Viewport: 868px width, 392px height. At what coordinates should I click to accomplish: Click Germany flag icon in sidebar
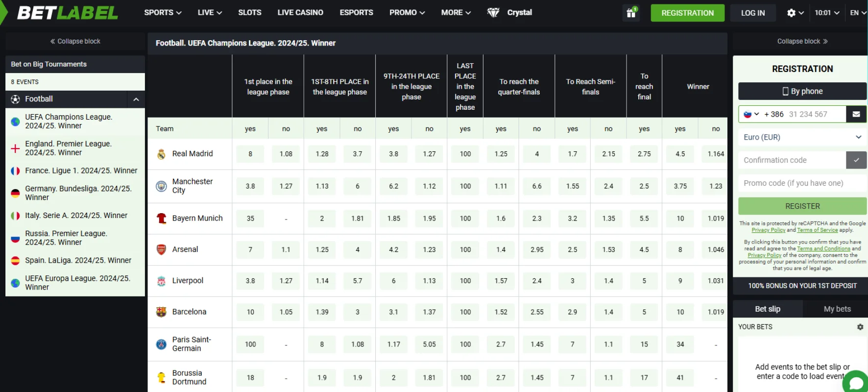[x=15, y=193]
